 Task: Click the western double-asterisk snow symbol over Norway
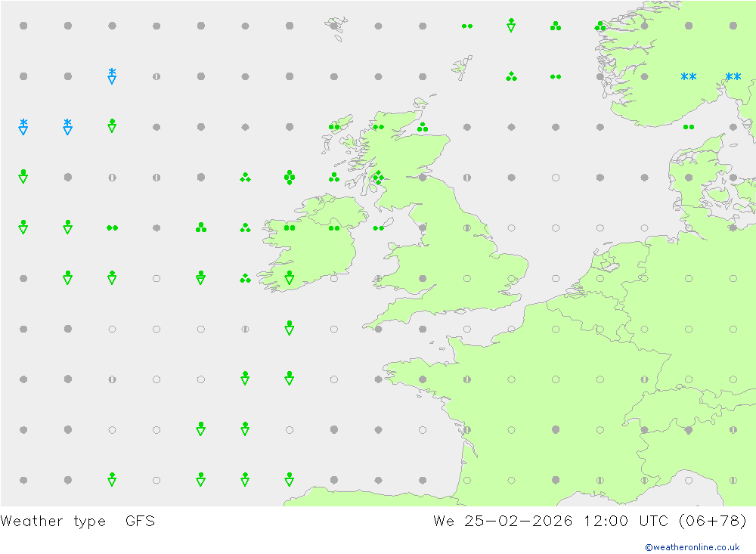[689, 76]
